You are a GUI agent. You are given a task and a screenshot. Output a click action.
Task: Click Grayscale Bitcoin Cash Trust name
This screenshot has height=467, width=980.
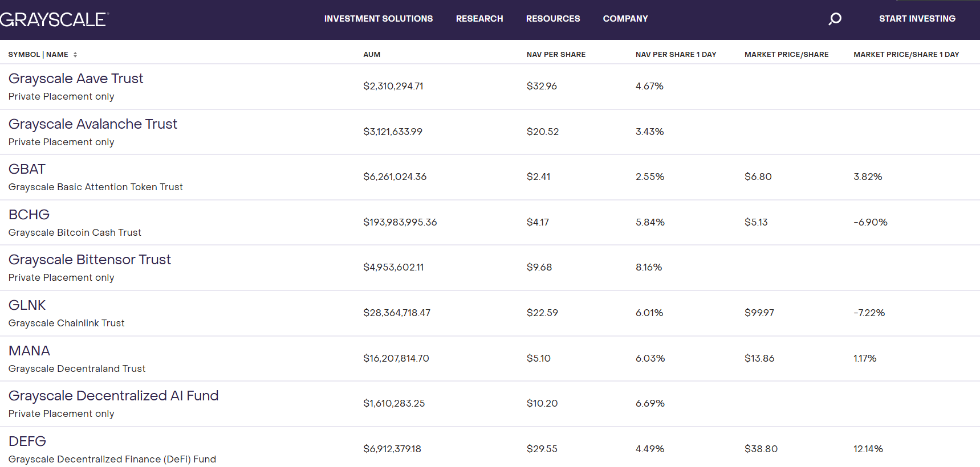[x=75, y=232]
